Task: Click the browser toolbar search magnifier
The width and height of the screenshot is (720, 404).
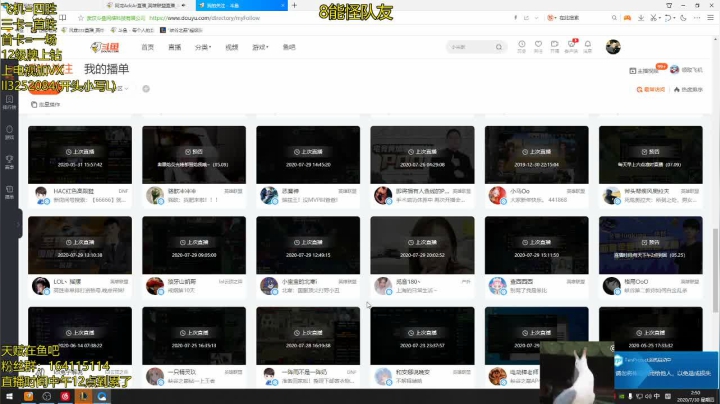Action: (614, 18)
